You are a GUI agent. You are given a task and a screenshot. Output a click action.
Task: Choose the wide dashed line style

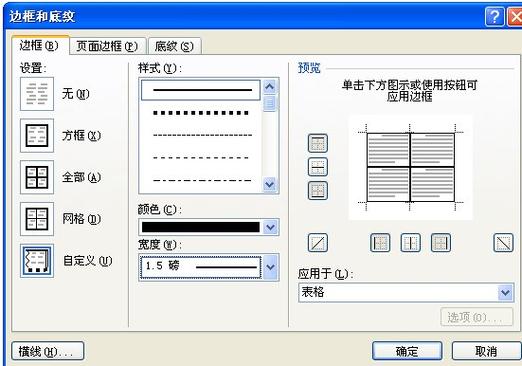(201, 158)
